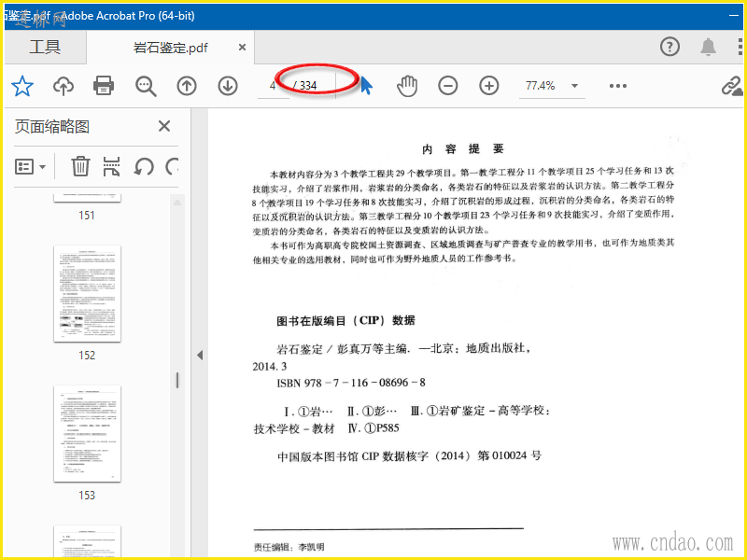Rotate page clockwise
Screen dimensions: 747x560
tap(172, 167)
